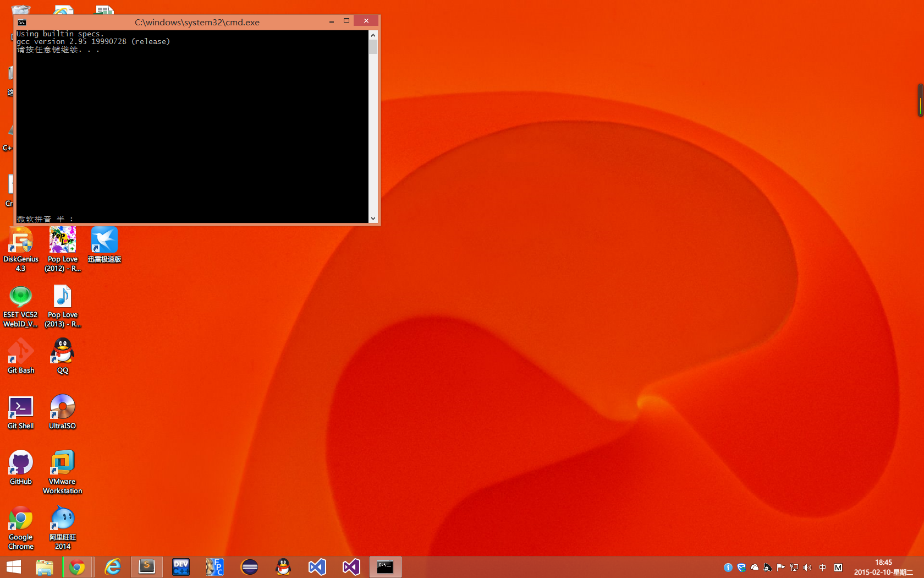This screenshot has height=578, width=924.
Task: Launch Google Chrome from the desktop
Action: [x=21, y=528]
